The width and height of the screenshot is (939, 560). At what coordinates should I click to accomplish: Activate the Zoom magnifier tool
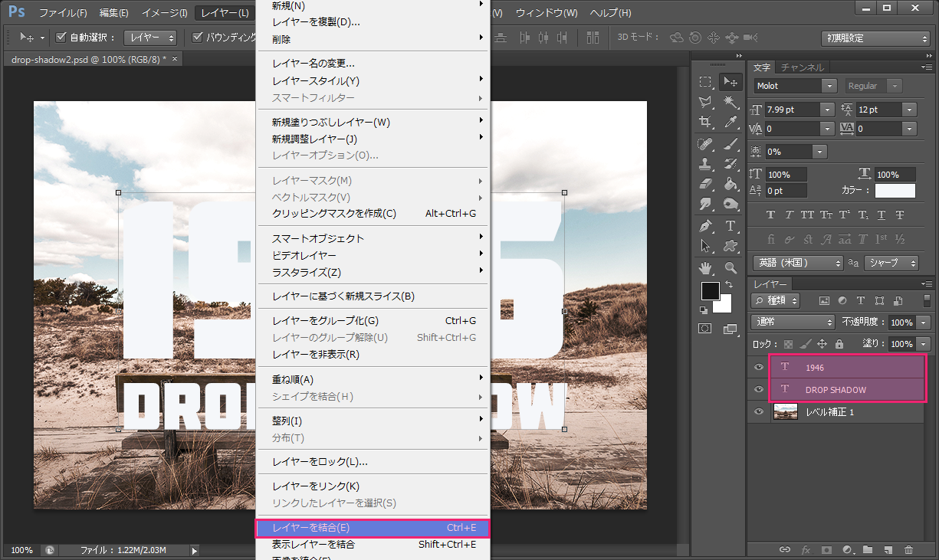pos(731,267)
